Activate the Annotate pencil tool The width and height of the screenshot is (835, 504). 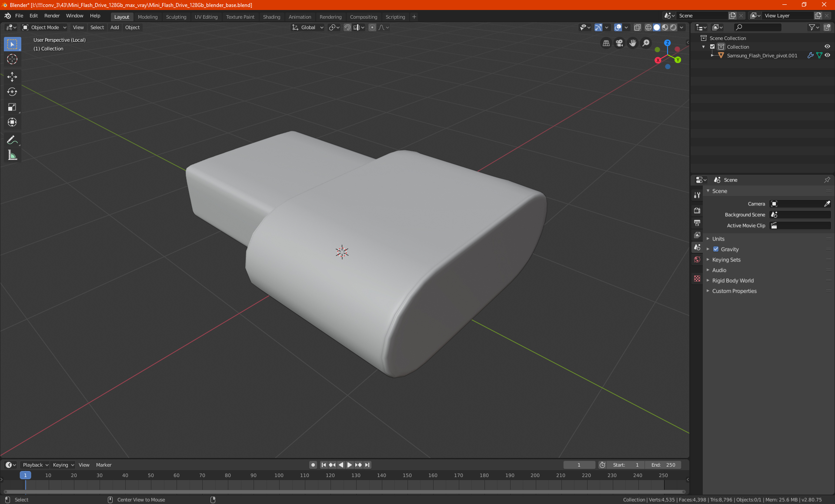12,140
